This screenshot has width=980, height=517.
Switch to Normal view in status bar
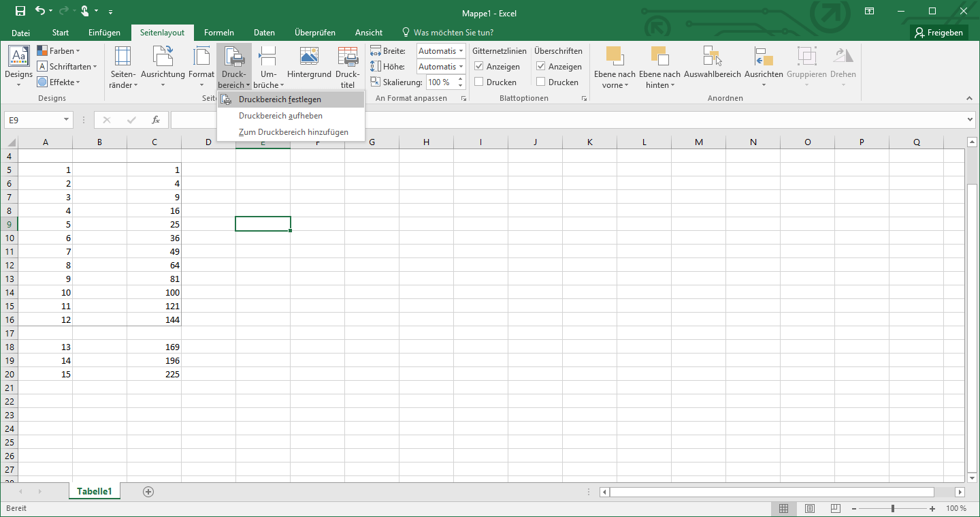point(783,509)
